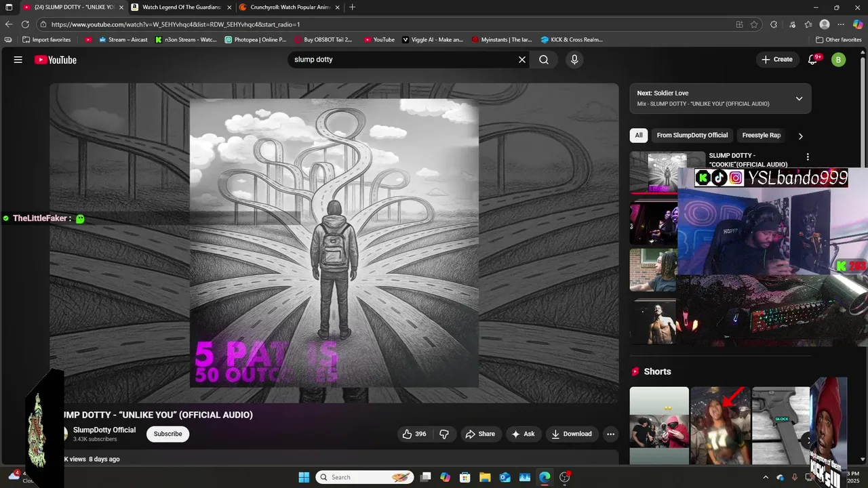Expand the 'Other favorites' folder
Image resolution: width=868 pixels, height=488 pixels.
tap(838, 40)
